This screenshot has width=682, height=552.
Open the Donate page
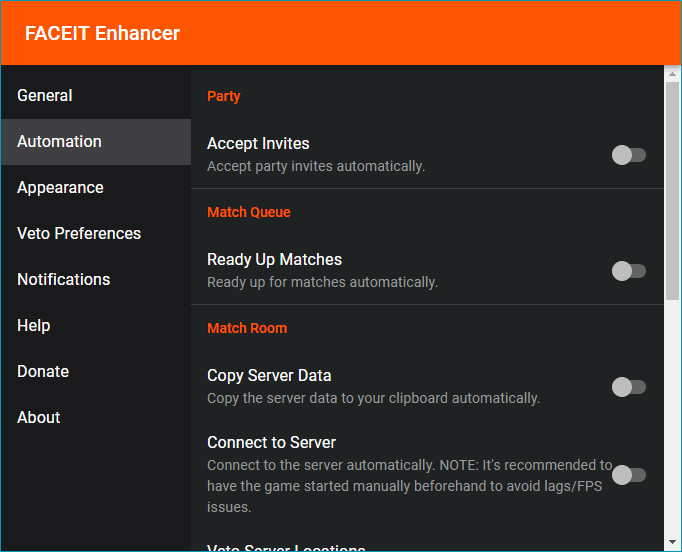(96, 371)
